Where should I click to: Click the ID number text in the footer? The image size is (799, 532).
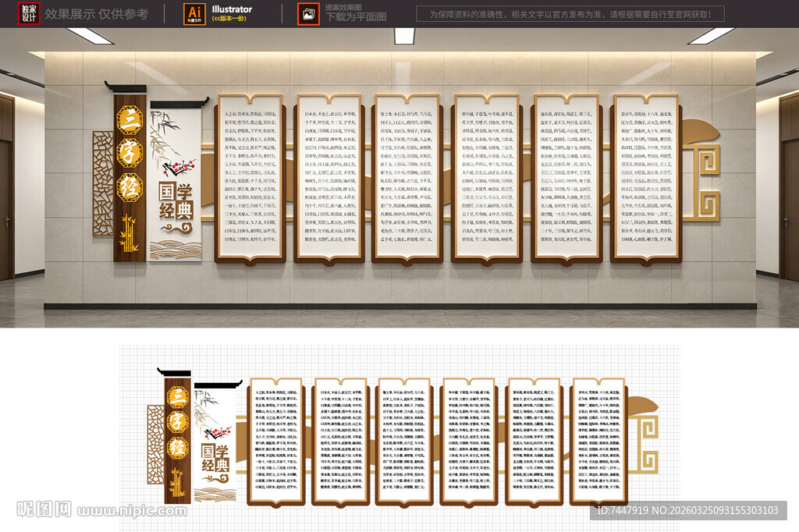(688, 511)
